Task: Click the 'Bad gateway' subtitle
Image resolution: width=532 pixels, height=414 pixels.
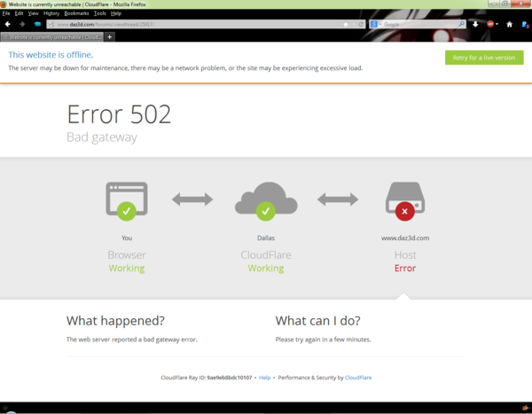Action: click(x=102, y=137)
